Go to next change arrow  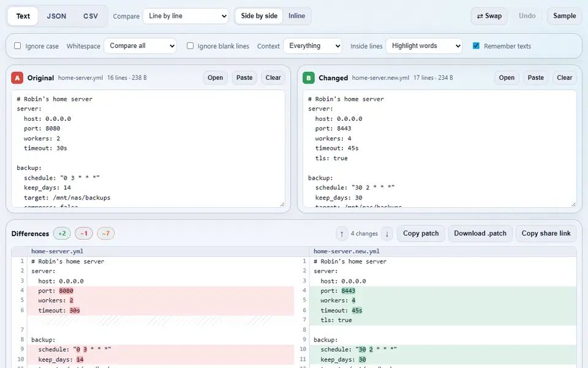tap(387, 234)
